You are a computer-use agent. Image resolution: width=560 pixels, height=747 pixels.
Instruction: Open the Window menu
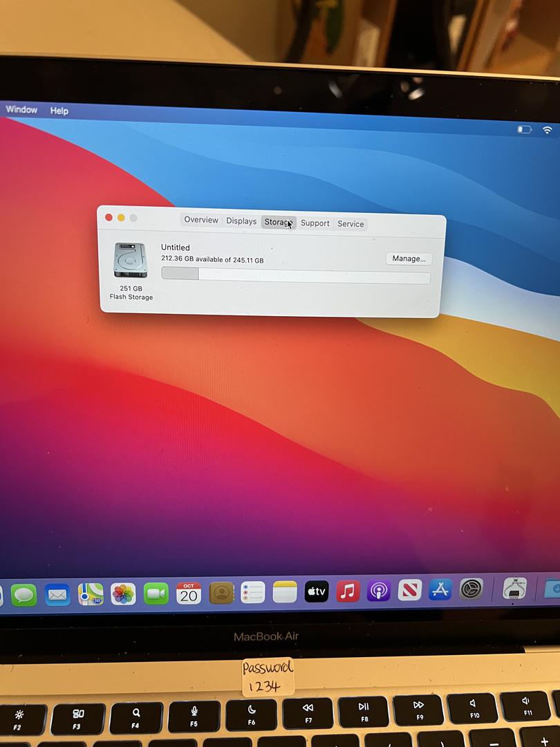tap(21, 109)
